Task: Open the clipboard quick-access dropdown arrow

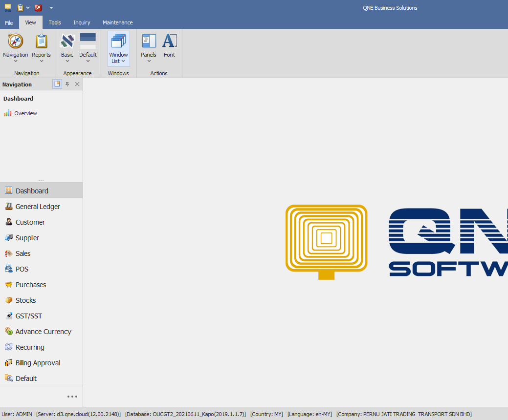Action: coord(28,8)
